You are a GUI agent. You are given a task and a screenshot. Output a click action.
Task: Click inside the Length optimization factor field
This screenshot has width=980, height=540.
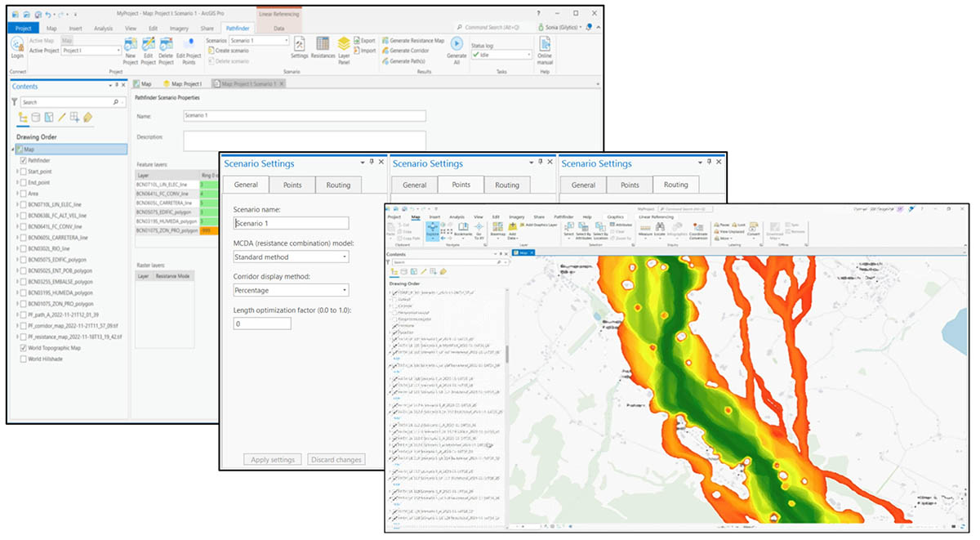261,324
